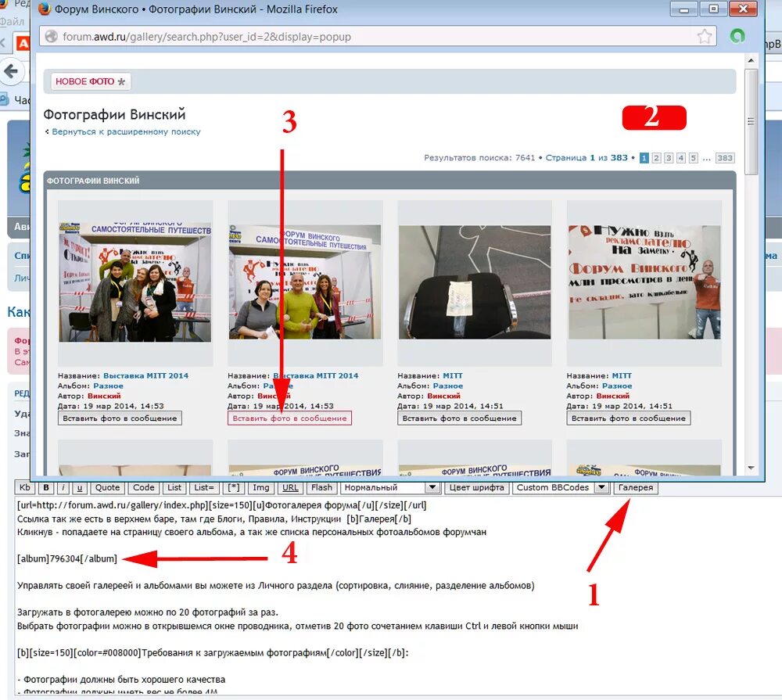Open thumbnail of Форум Винского banner photo
The image size is (782, 700).
[644, 282]
